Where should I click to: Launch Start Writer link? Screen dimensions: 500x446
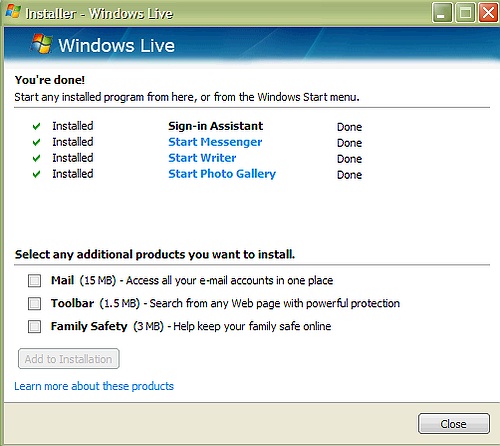click(x=202, y=158)
